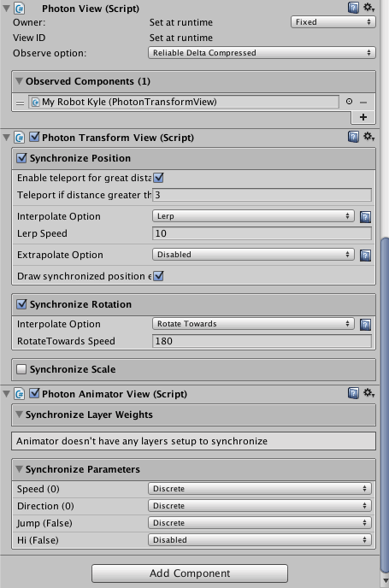Open Observe option Reliable Delta Compressed dropdown
Screen dimensions: 389x588
click(x=262, y=53)
